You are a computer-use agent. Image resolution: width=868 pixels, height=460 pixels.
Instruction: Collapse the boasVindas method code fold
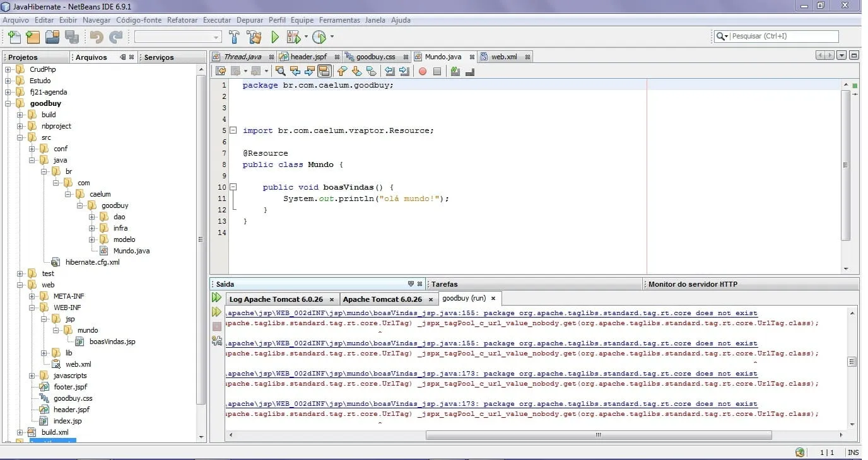click(x=233, y=187)
